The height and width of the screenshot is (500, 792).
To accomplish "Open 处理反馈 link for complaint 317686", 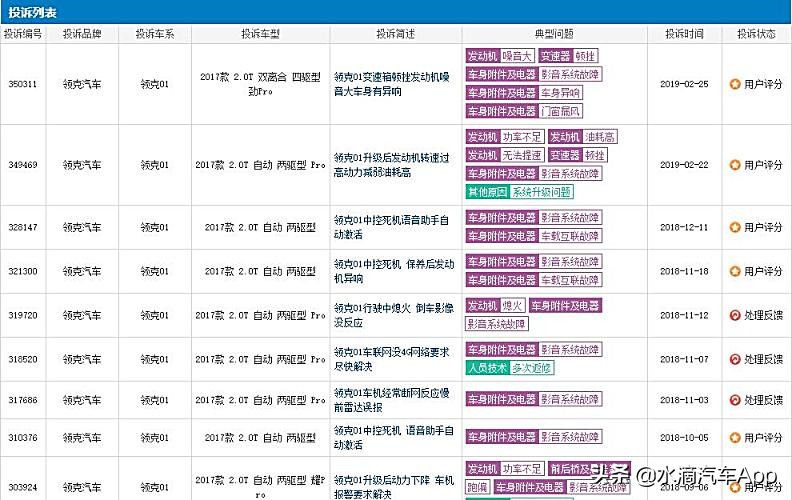I will tap(763, 400).
